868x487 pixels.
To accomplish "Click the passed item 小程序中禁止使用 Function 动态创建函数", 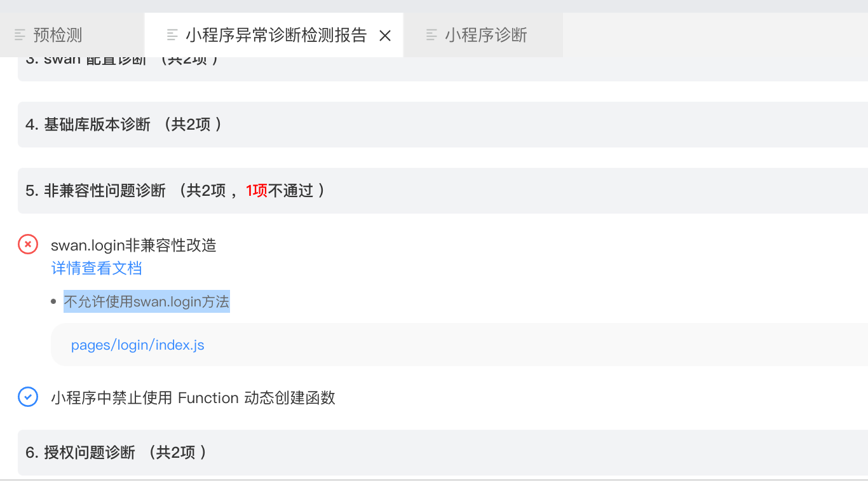I will click(193, 397).
